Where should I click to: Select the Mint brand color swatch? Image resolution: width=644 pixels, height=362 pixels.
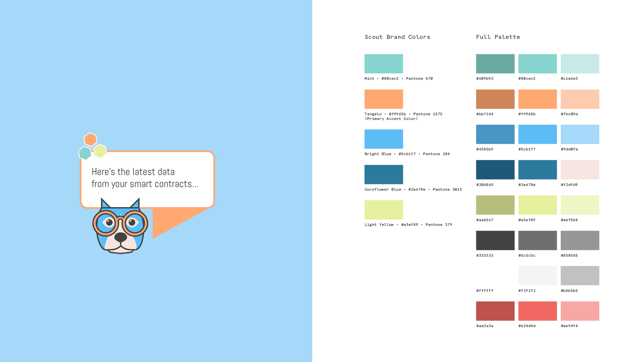tap(384, 64)
